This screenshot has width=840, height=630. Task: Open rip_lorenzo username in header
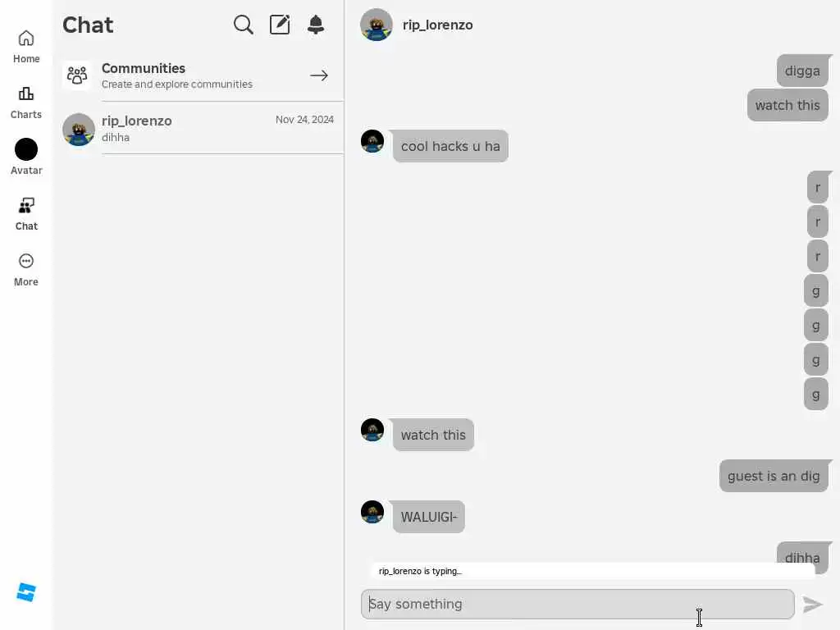click(438, 25)
